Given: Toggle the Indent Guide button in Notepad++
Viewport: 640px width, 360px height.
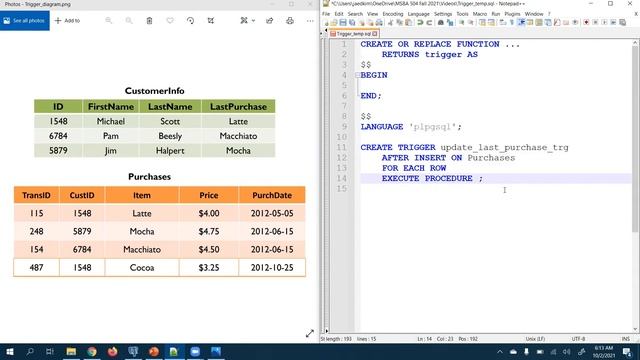Looking at the screenshot, I should (521, 22).
